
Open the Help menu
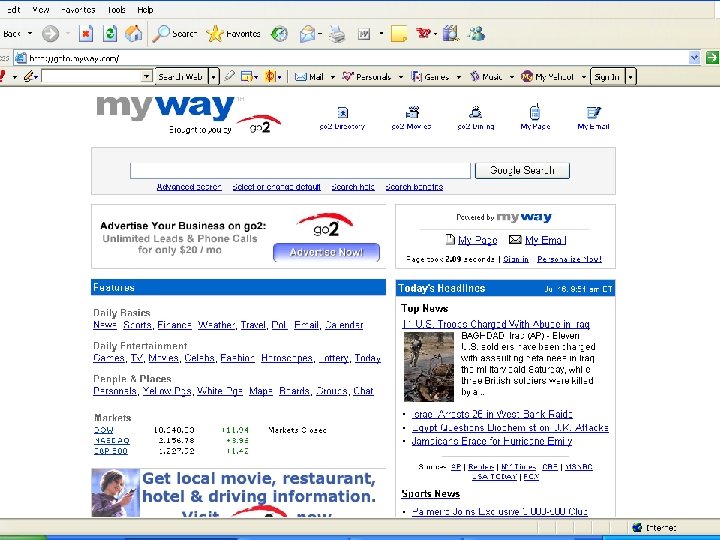[145, 10]
